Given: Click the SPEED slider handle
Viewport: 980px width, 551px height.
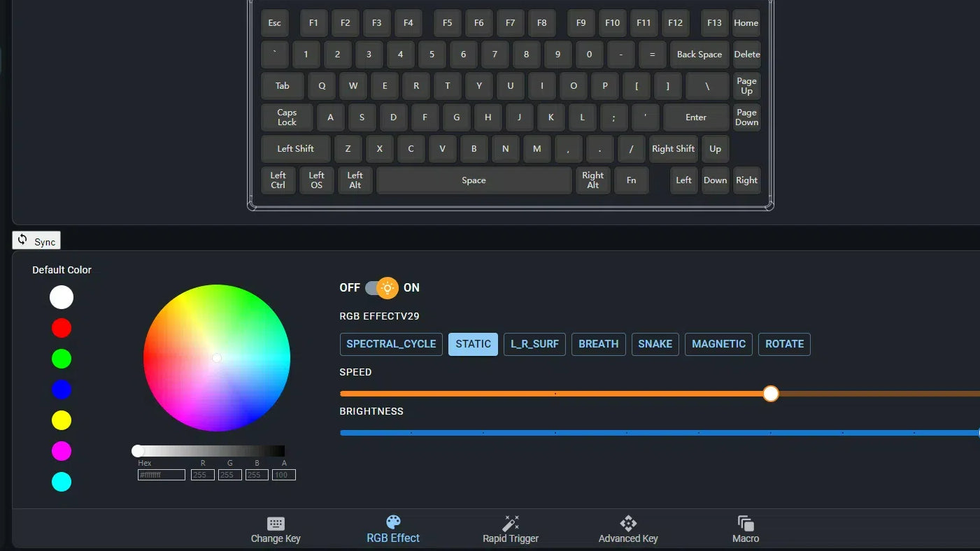Looking at the screenshot, I should click(x=771, y=394).
